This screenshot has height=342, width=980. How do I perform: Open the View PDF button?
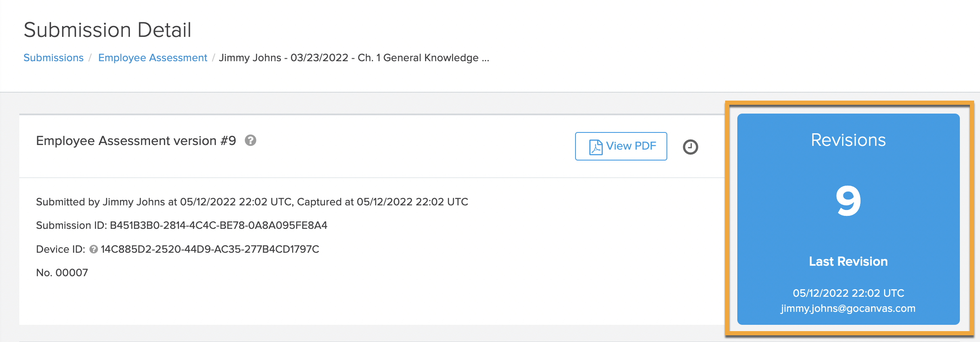pyautogui.click(x=621, y=146)
